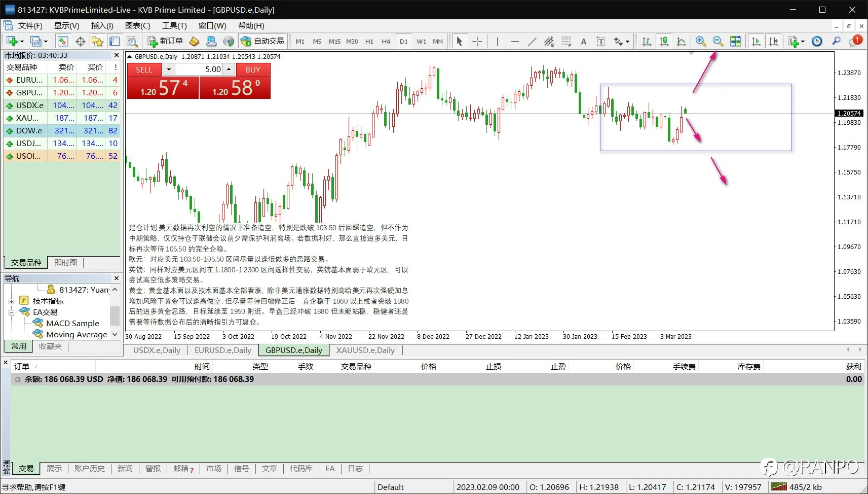868x494 pixels.
Task: Select the H4 timeframe
Action: (x=386, y=42)
